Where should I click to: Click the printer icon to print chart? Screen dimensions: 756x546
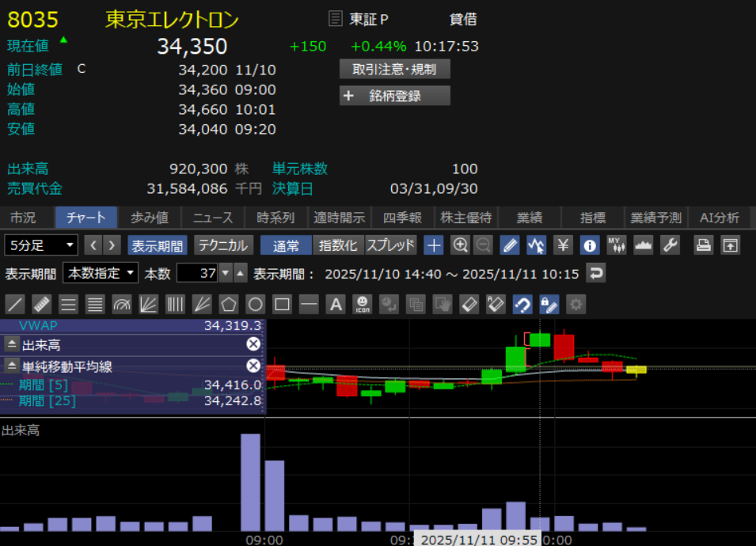click(x=702, y=245)
